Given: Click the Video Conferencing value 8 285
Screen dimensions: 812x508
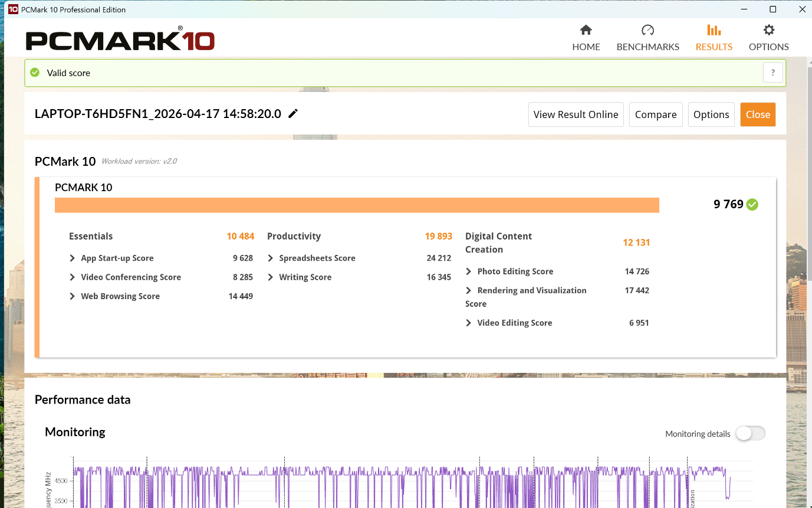Looking at the screenshot, I should pyautogui.click(x=243, y=277).
